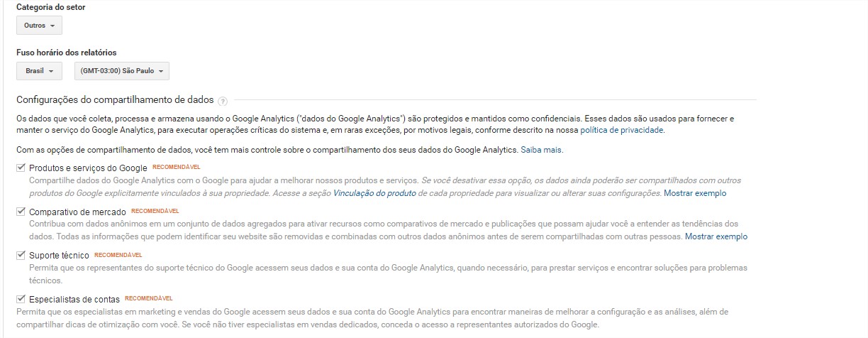Viewport: 868px width, 338px height.
Task: Toggle the Especialistas de contas checkbox
Action: [x=21, y=299]
